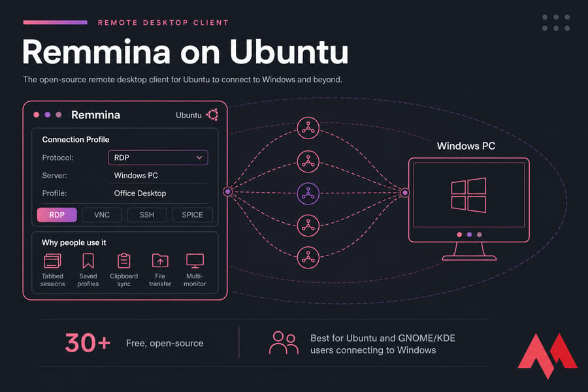The image size is (588, 392).
Task: Click the Clipboard sync icon
Action: (x=123, y=261)
